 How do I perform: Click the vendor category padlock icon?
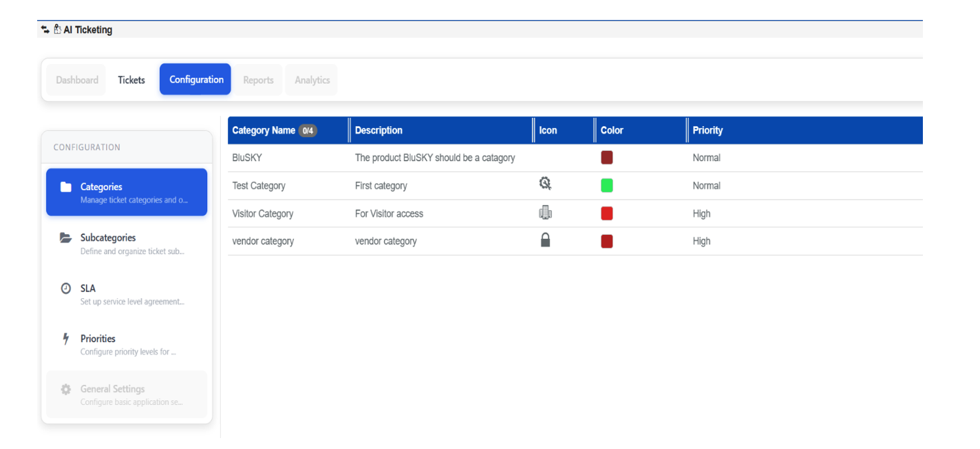click(545, 240)
